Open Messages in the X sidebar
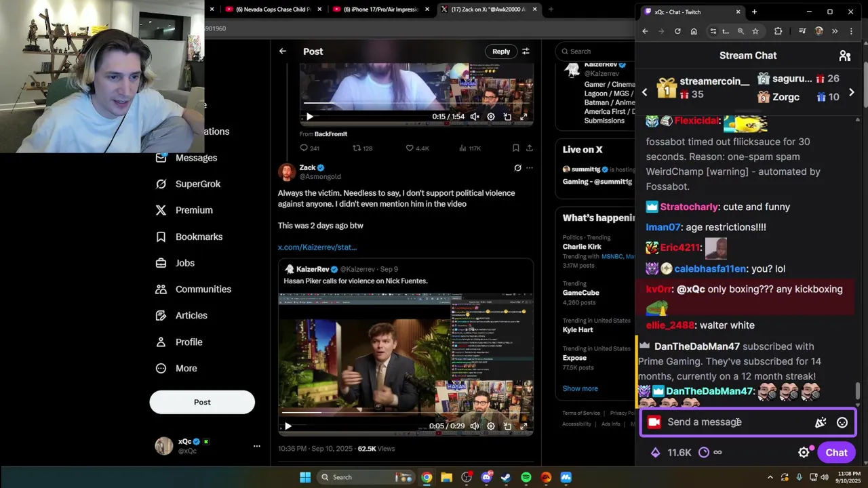The height and width of the screenshot is (488, 868). 186,157
